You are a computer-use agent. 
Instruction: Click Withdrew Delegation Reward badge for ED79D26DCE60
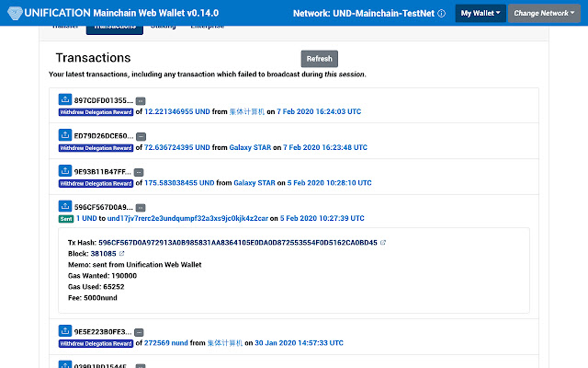[96, 148]
